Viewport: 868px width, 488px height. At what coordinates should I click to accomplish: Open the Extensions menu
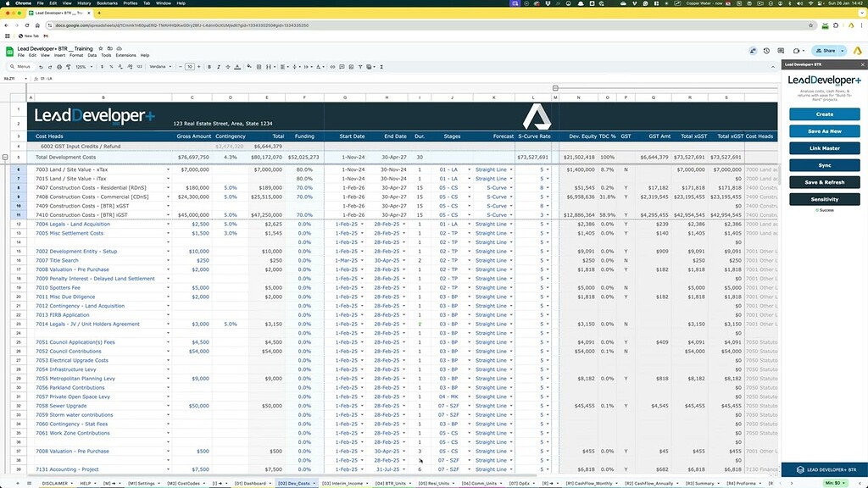125,55
